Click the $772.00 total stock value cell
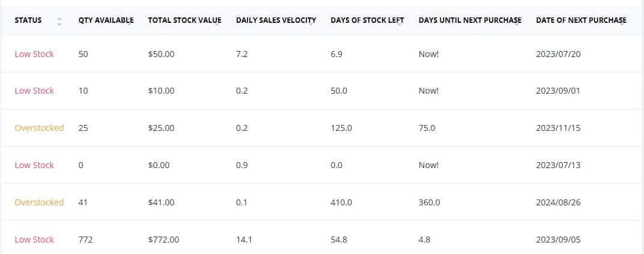 pos(163,240)
